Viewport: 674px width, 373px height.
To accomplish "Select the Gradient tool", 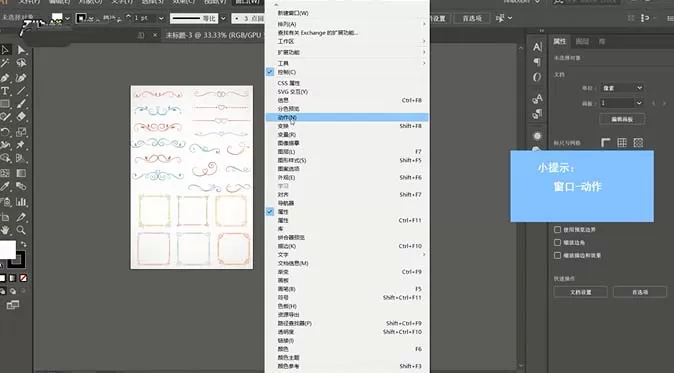I will click(x=21, y=173).
